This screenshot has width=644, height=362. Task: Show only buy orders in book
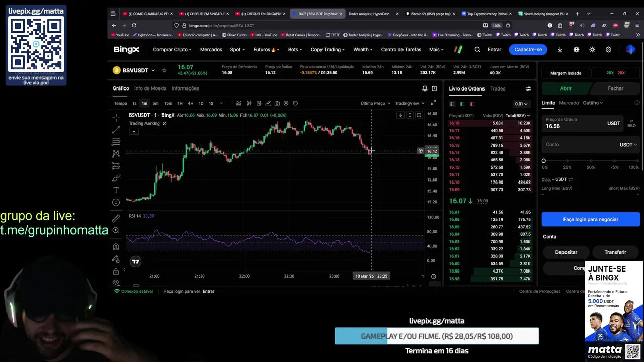pyautogui.click(x=462, y=104)
